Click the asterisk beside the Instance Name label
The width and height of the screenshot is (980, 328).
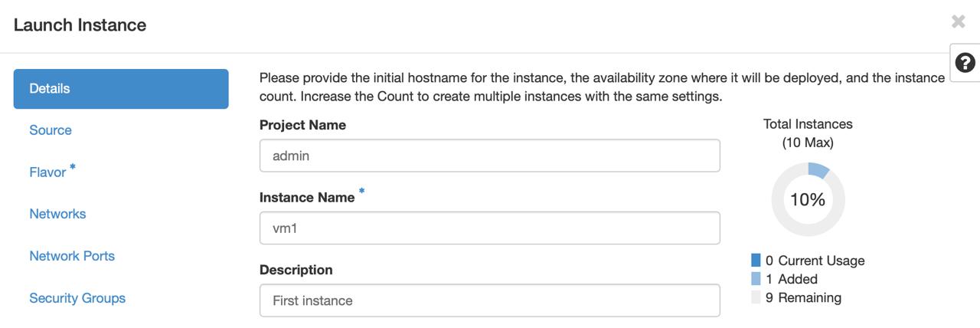click(362, 192)
